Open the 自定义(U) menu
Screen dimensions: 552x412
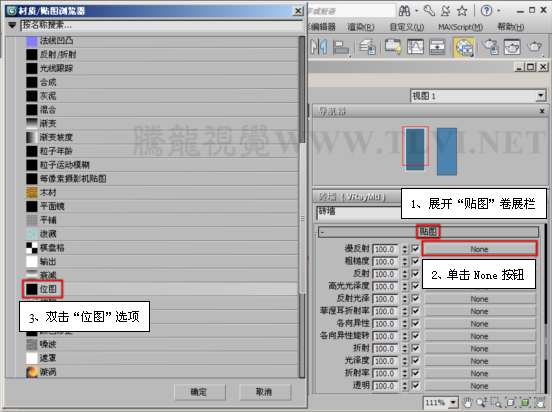point(407,27)
